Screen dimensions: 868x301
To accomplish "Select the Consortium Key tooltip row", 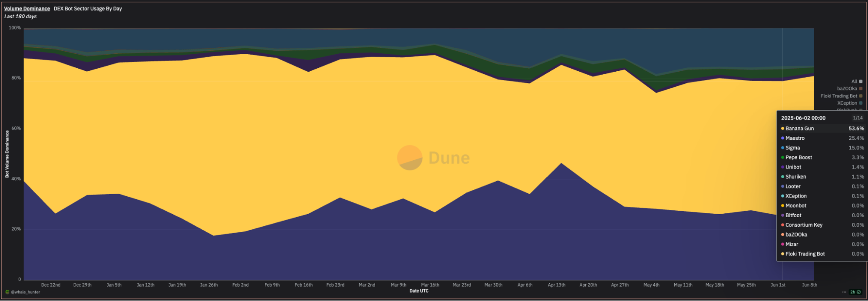I will 822,225.
